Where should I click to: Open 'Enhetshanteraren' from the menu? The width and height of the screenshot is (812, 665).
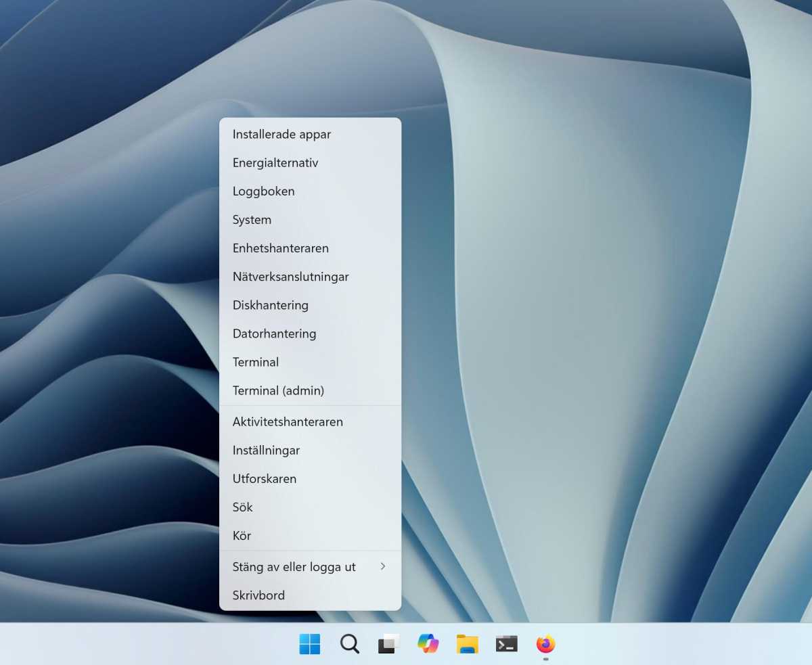(280, 248)
